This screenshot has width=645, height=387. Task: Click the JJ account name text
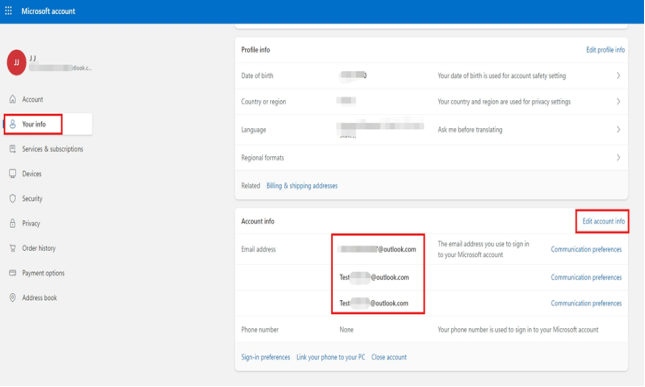coord(33,58)
